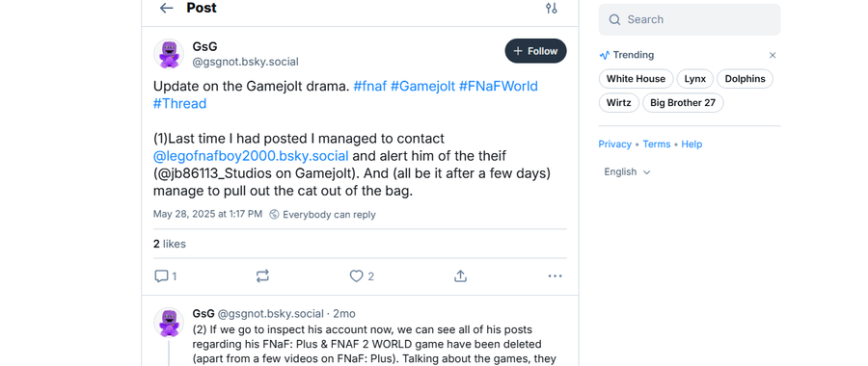Viewport: 868px width, 366px height.
Task: Go back using the arrow icon
Action: point(166,8)
